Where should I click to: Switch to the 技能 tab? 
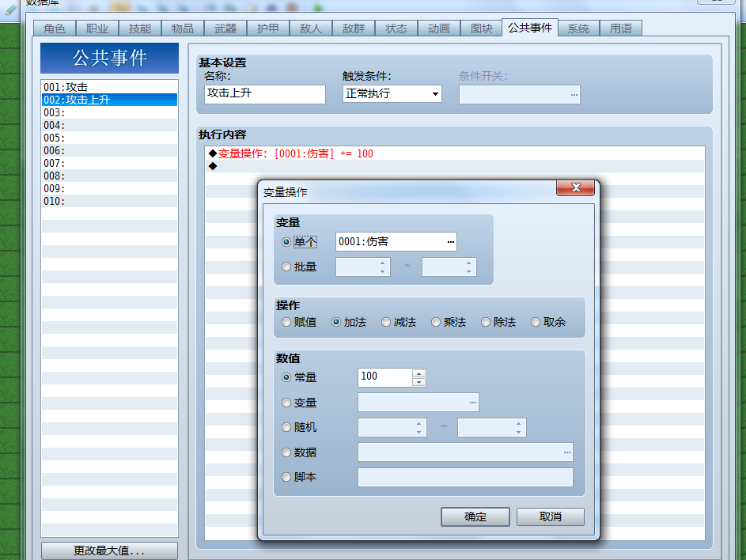(140, 28)
